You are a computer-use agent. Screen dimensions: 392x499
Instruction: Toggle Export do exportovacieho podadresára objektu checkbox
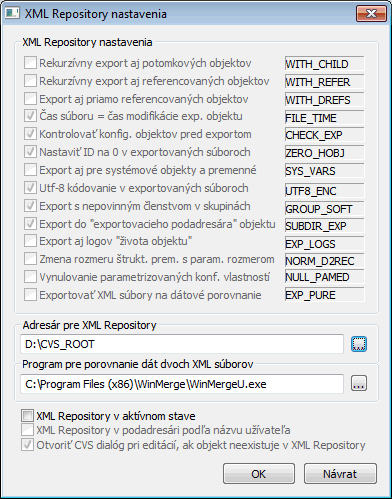(30, 224)
